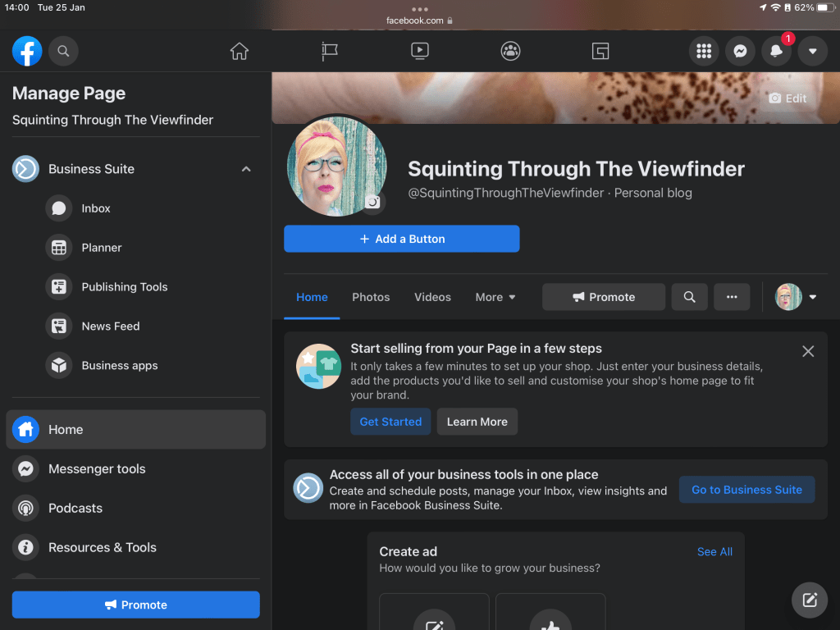Tap the three-dot multitasking control at top
840x630 pixels.
coord(419,9)
